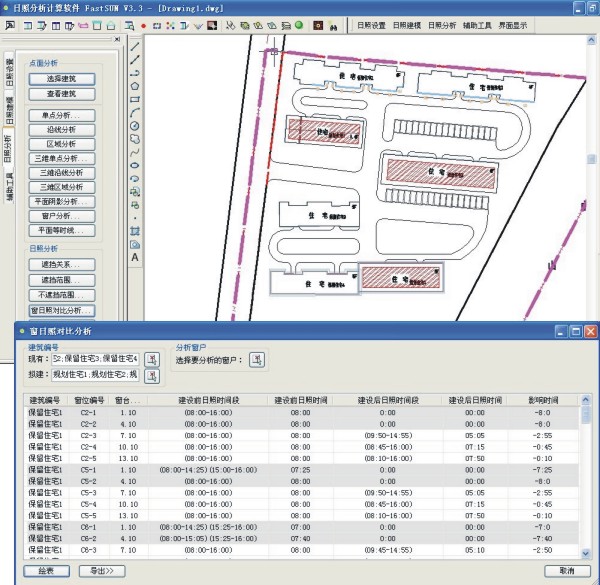
Task: Switch to the 日照分析 vertical tab
Action: 7,148
